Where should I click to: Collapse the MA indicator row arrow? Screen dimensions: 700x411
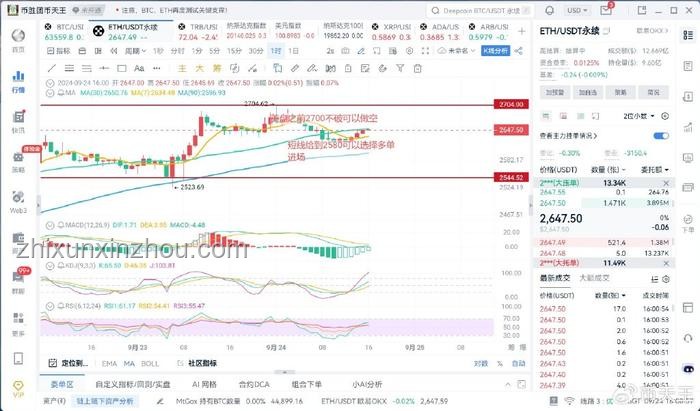tap(50, 93)
